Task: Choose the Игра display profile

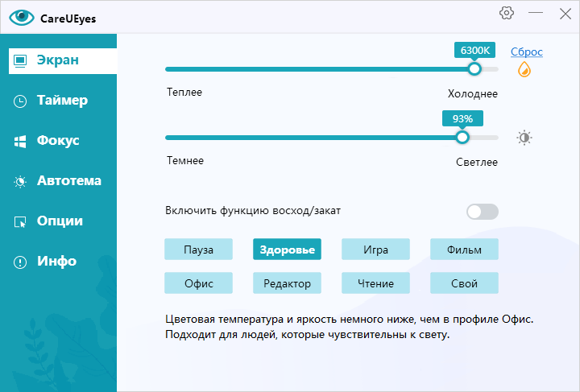Action: tap(375, 250)
